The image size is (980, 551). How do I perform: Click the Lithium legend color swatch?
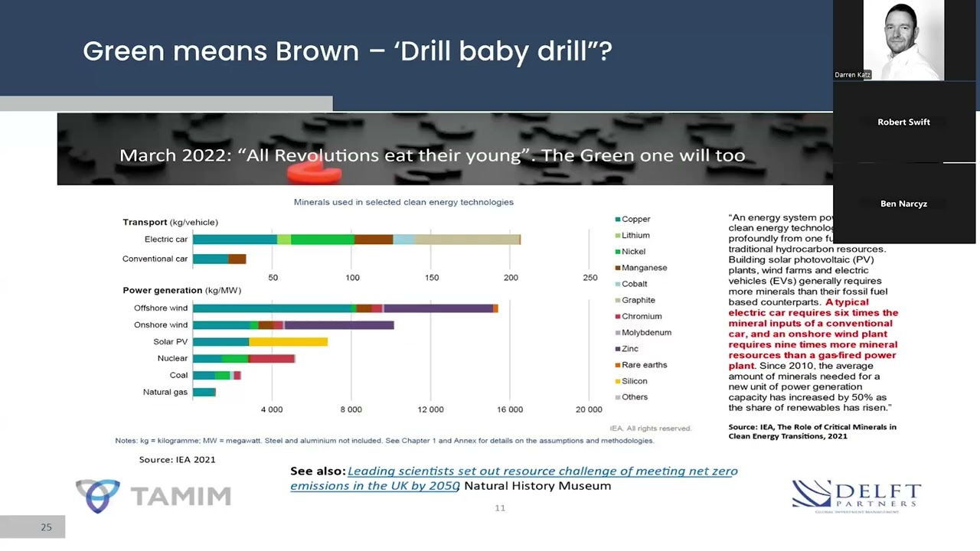pyautogui.click(x=618, y=236)
